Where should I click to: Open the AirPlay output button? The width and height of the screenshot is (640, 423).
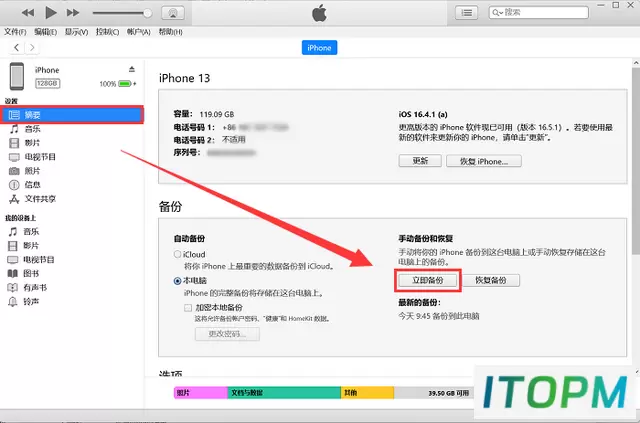click(173, 13)
